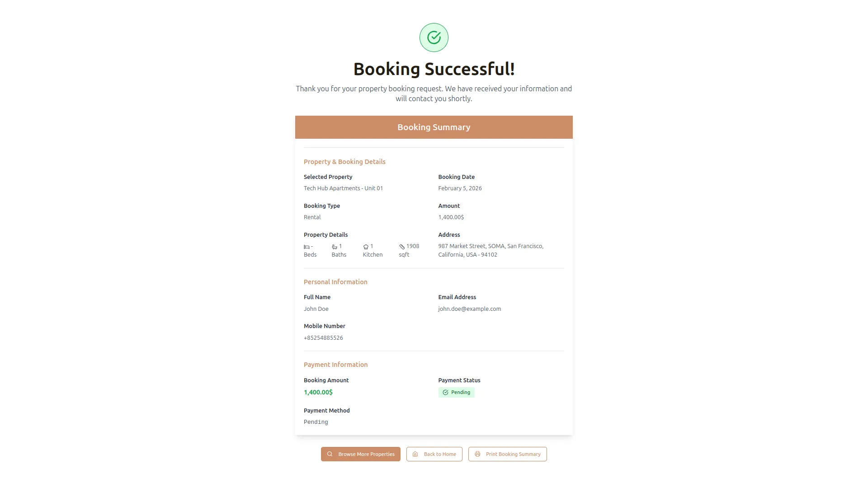Click the printer icon on Print button

477,454
